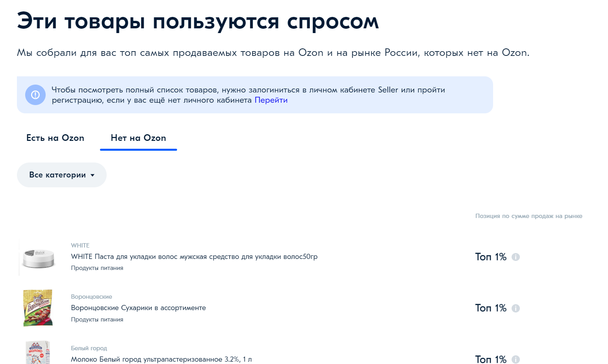Image resolution: width=608 pixels, height=364 pixels.
Task: Click Продукты питания under WHITE paste
Action: tap(97, 268)
